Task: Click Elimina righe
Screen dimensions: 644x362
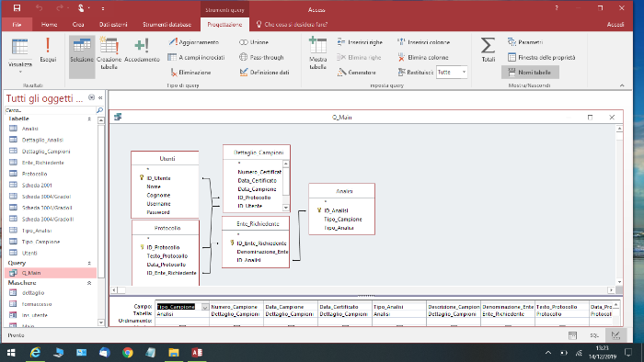Action: 359,57
